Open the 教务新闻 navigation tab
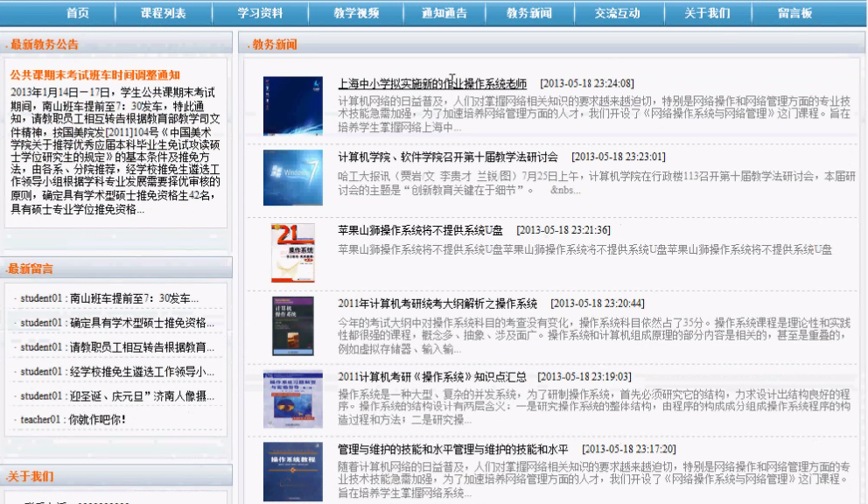This screenshot has height=504, width=868. [x=529, y=13]
